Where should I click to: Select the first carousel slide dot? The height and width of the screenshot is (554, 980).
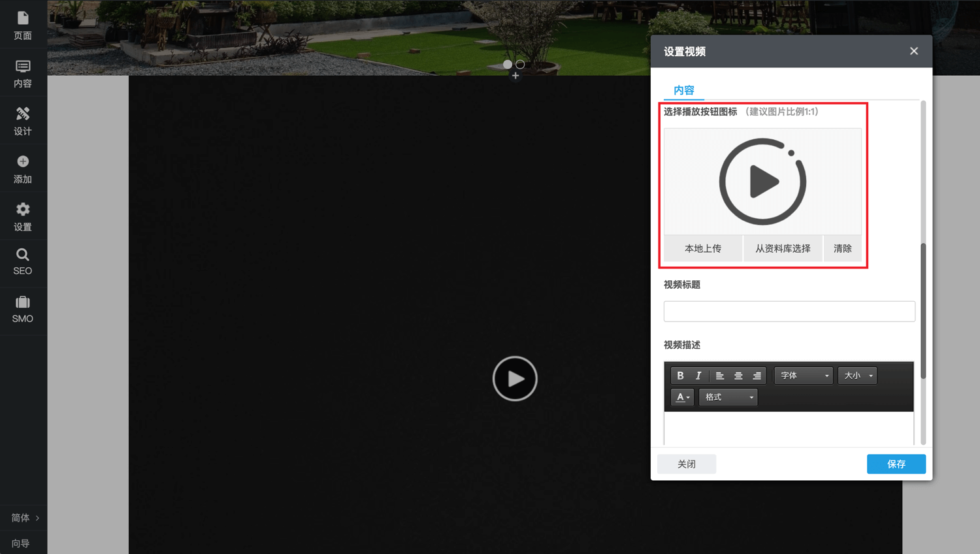pyautogui.click(x=508, y=64)
